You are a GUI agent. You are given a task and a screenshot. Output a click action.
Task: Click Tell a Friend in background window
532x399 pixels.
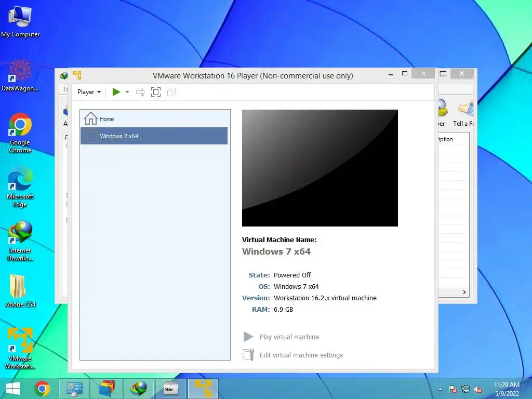click(463, 114)
